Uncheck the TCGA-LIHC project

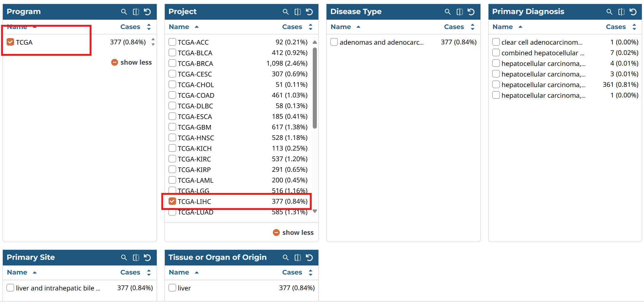tap(172, 201)
